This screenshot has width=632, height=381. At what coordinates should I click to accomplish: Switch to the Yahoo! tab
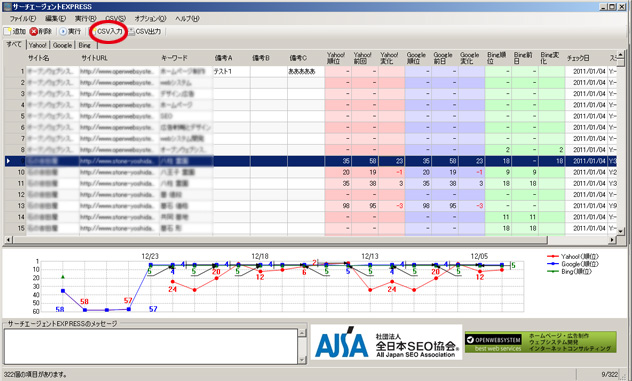[38, 45]
